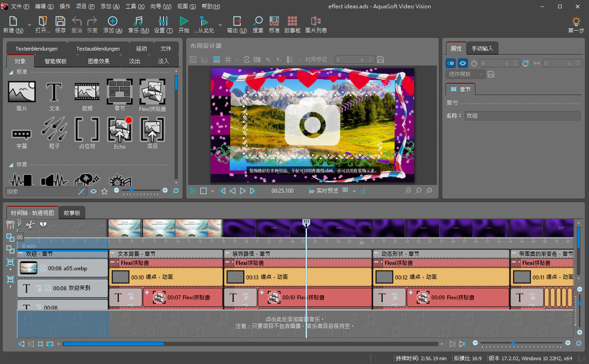Toggle the eye filter beside toolbox search
This screenshot has height=364, width=589.
(94, 191)
